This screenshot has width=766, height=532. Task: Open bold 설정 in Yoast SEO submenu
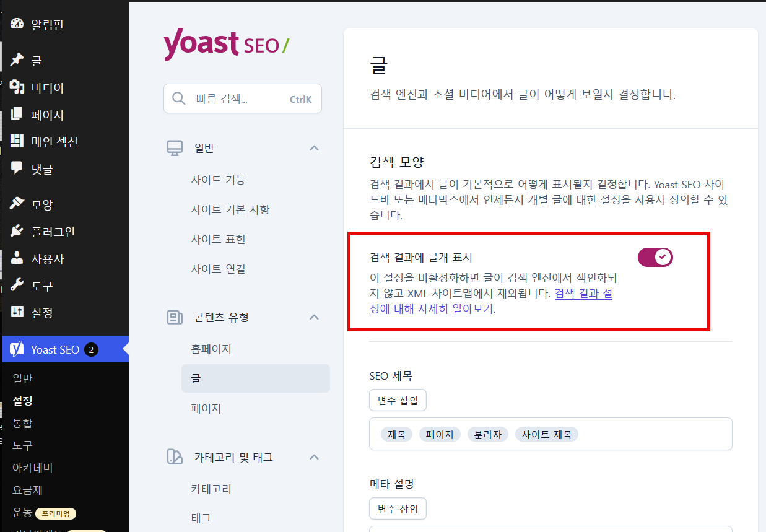coord(22,401)
